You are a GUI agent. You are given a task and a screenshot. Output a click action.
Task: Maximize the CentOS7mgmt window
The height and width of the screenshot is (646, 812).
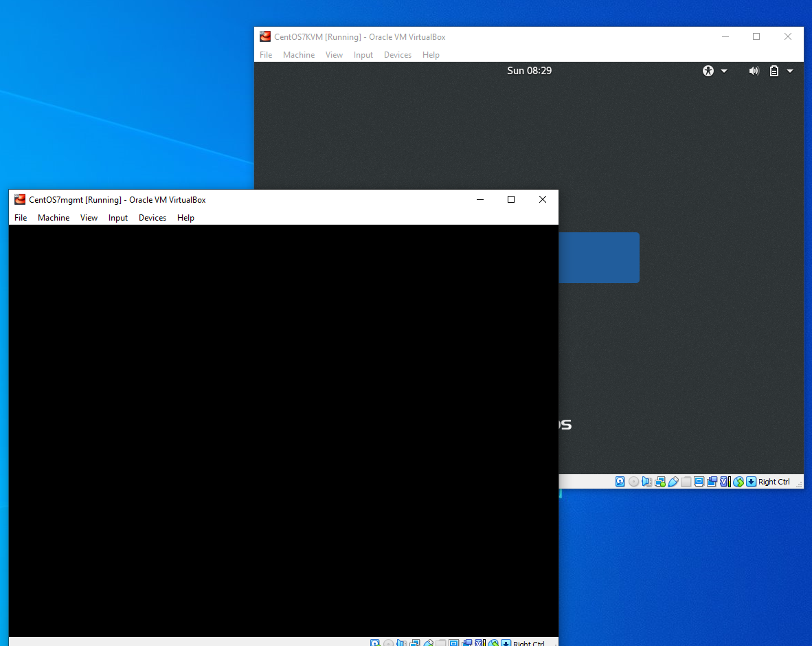pos(511,199)
